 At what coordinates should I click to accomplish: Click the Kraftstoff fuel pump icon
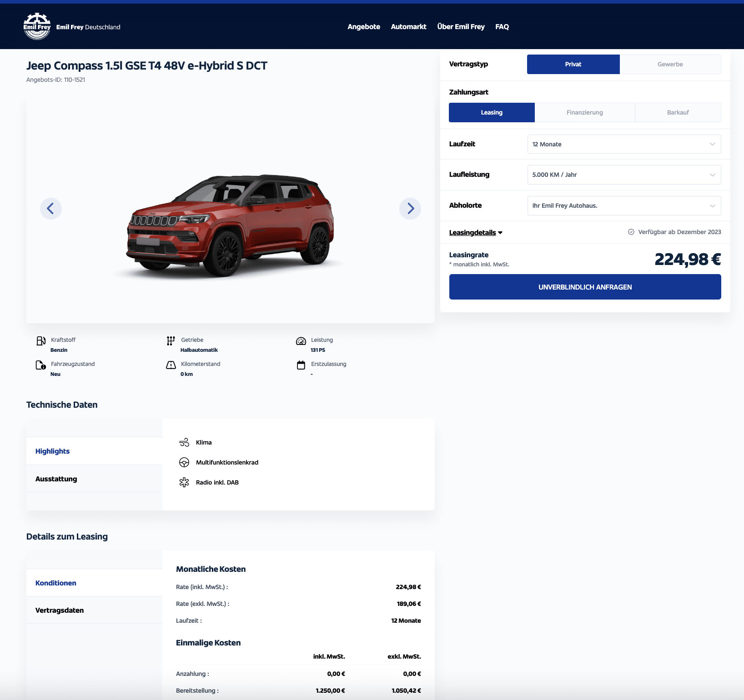(x=41, y=341)
